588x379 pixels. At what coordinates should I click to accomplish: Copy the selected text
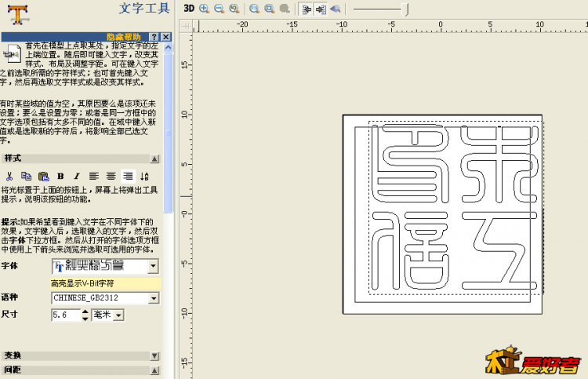coord(26,177)
